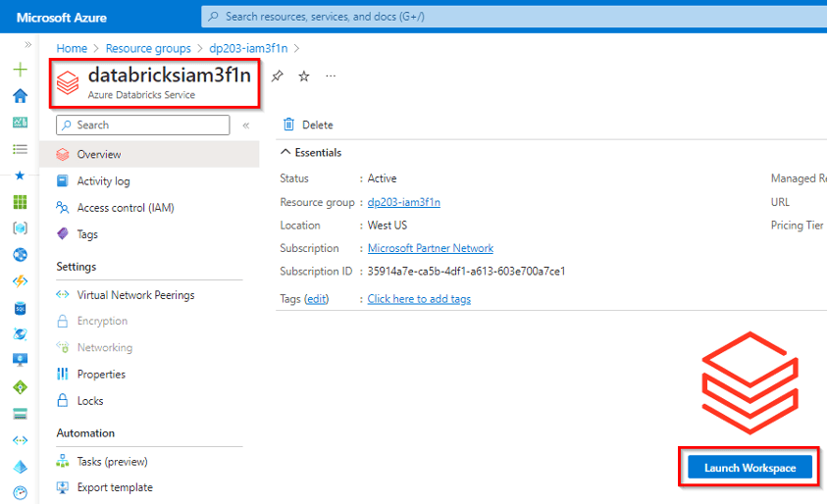The image size is (828, 504).
Task: Click the Microsoft Azure logo text
Action: [61, 18]
